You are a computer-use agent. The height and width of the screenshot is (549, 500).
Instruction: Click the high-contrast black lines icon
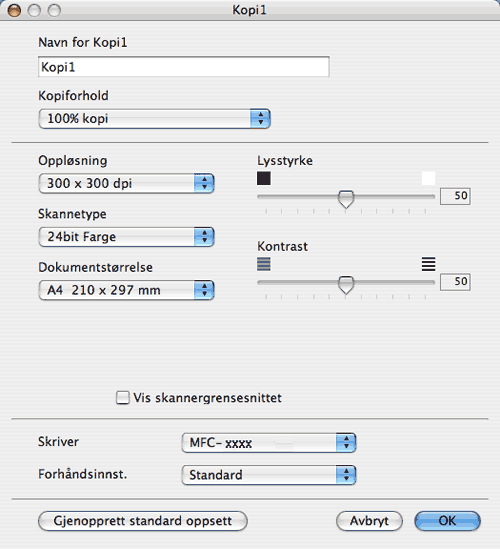(428, 264)
